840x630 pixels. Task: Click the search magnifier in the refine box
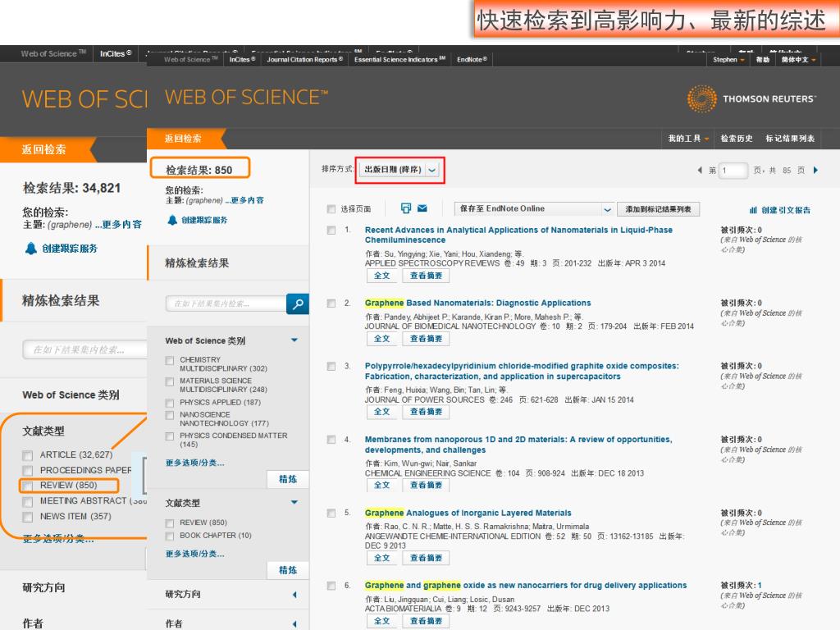point(298,304)
